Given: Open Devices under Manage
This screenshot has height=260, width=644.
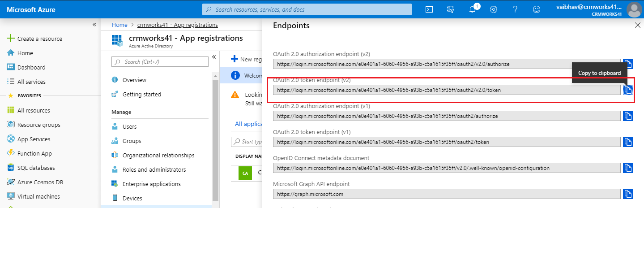Looking at the screenshot, I should (x=126, y=198).
